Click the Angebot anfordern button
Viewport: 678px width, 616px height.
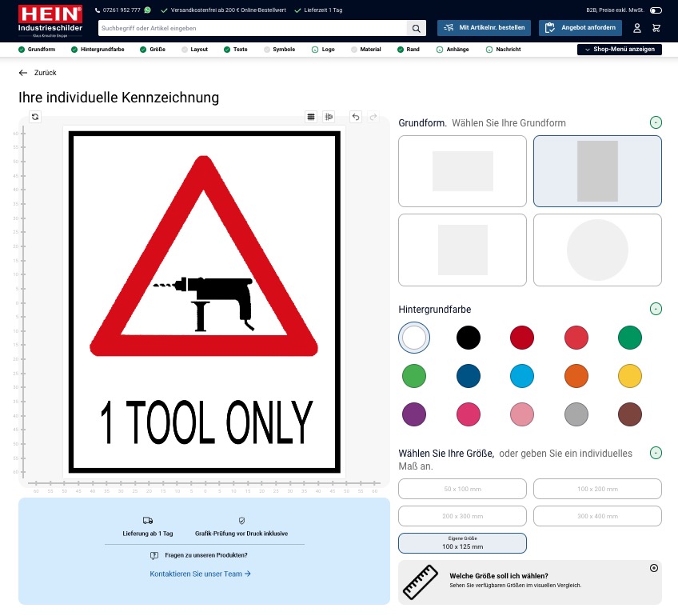coord(580,28)
